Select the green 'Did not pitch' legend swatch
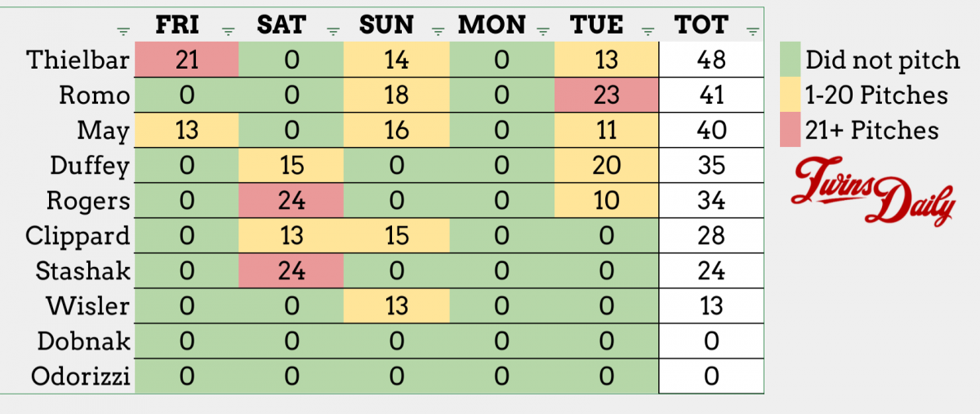This screenshot has height=414, width=980. 791,60
